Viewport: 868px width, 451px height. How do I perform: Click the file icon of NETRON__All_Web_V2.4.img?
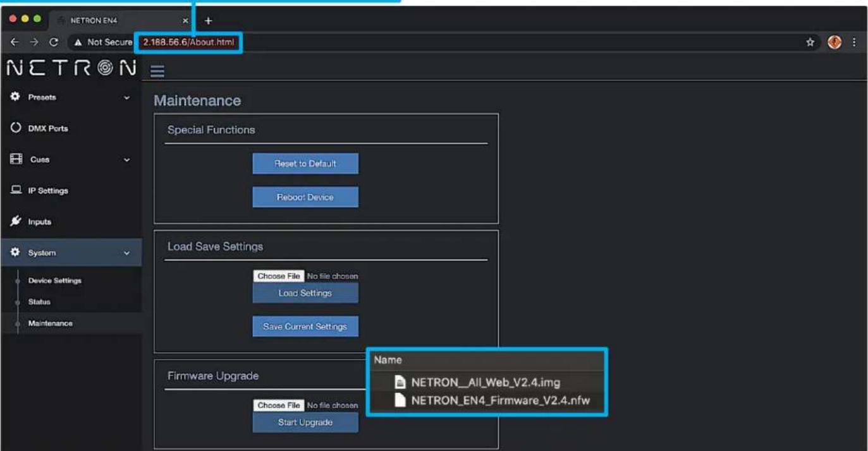click(400, 382)
